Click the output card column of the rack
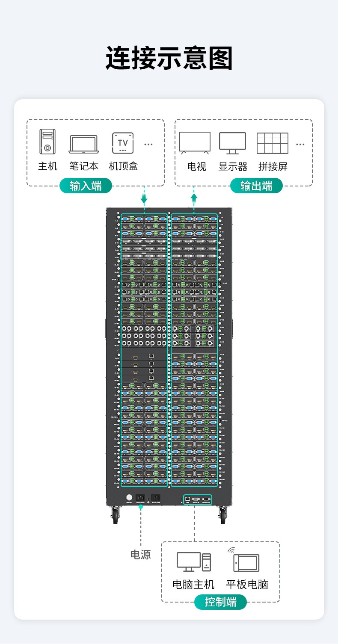Viewport: 338px width, 644px height. point(194,350)
